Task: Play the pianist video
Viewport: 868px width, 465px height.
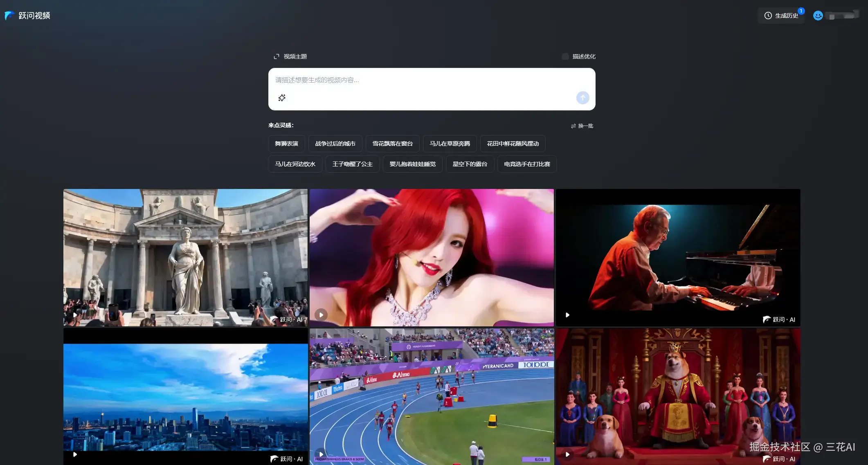Action: 567,315
